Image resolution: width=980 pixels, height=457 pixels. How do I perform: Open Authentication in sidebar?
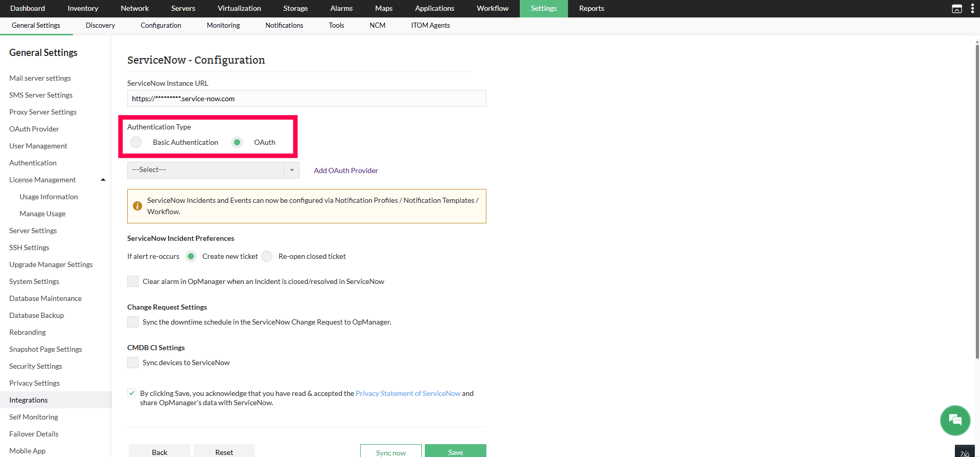click(x=33, y=163)
